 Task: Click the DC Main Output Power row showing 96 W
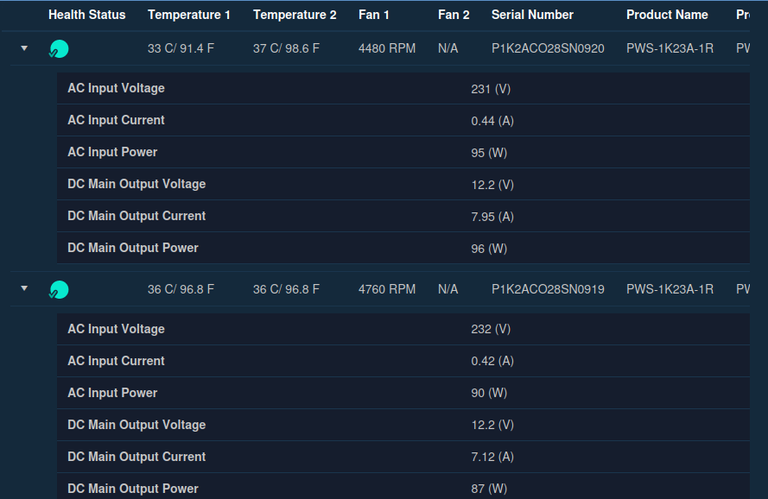pyautogui.click(x=400, y=248)
